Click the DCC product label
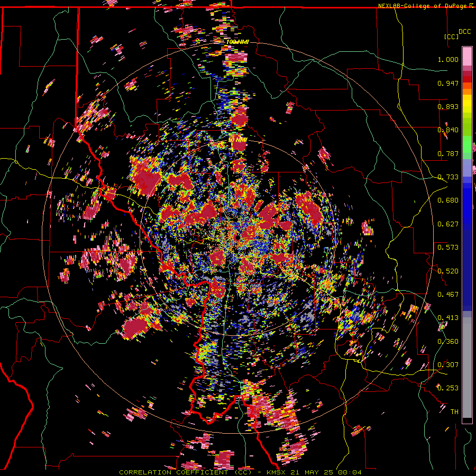The width and height of the screenshot is (476, 476). (x=465, y=32)
